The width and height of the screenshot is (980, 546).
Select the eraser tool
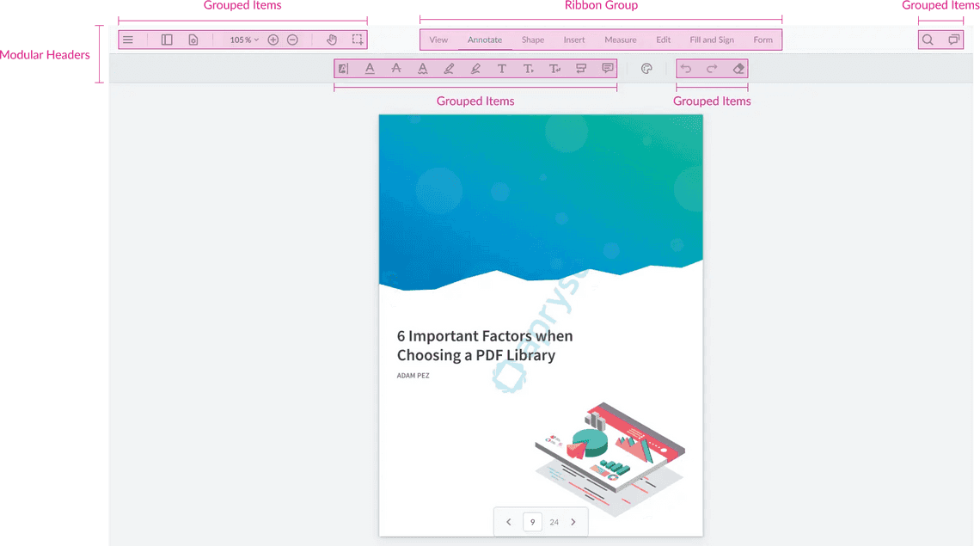738,69
